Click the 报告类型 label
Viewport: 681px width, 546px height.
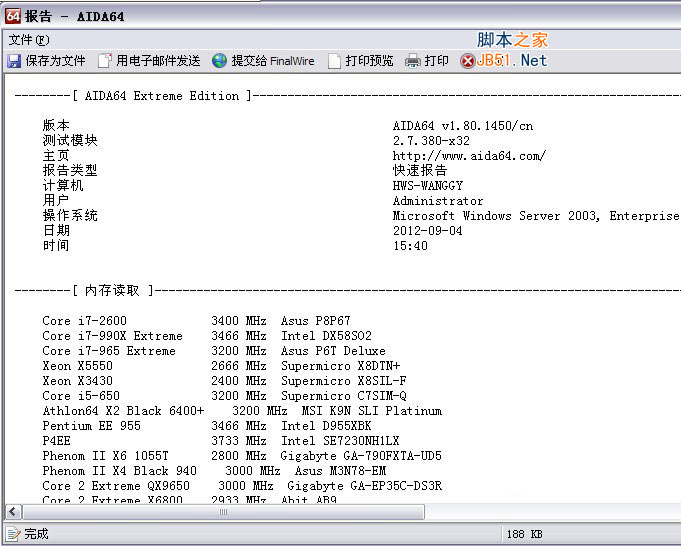pos(70,170)
